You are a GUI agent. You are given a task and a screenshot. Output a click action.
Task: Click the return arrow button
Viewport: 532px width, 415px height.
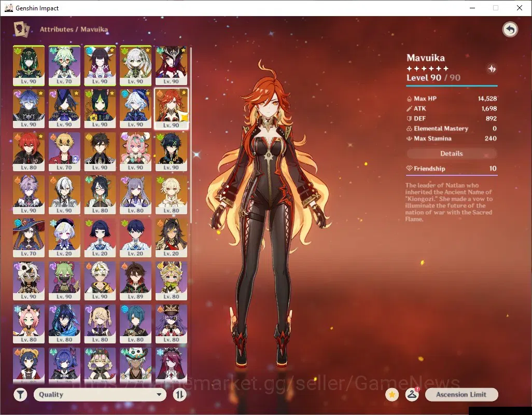click(x=510, y=30)
